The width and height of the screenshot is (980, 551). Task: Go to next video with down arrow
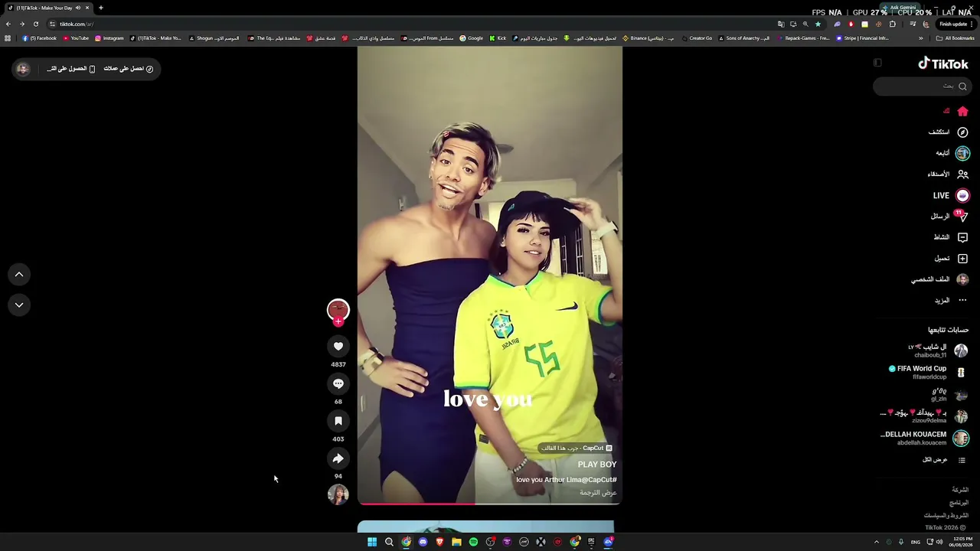[19, 305]
